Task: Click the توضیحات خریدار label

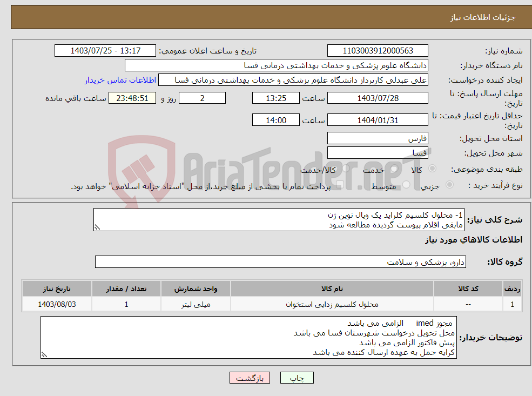Action: [x=490, y=338]
